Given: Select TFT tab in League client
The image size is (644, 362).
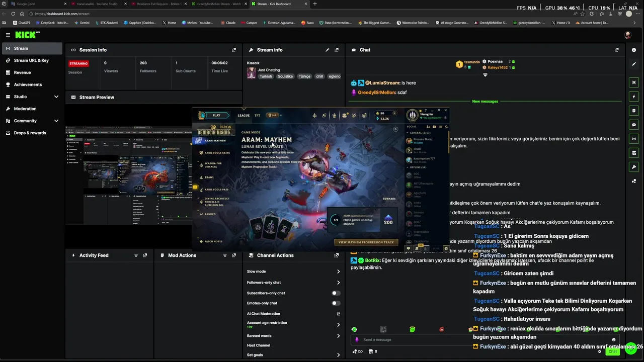Looking at the screenshot, I should tap(257, 115).
